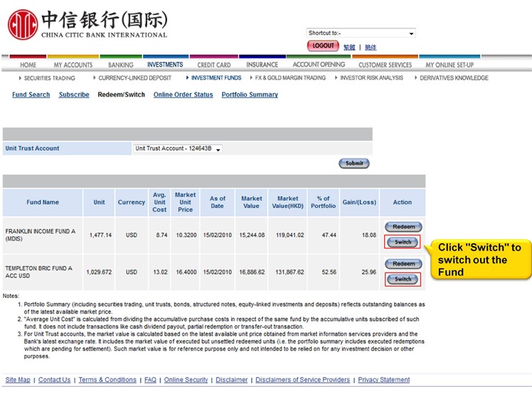
Task: Click unit value 1,029.672
Action: pos(99,272)
